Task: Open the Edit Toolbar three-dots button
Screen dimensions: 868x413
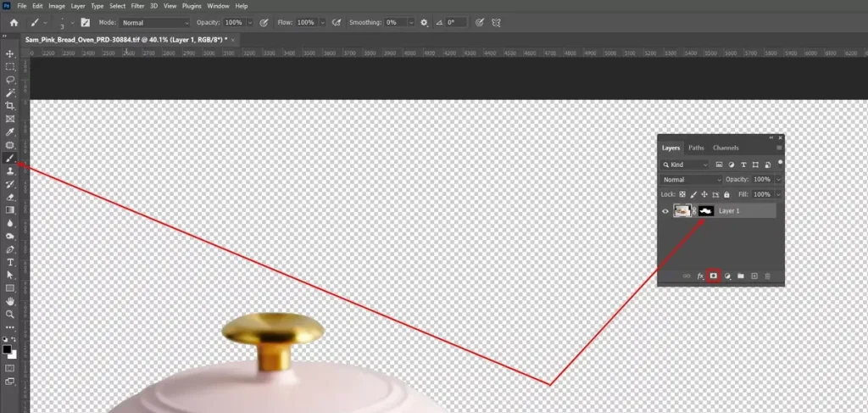Action: (x=10, y=327)
